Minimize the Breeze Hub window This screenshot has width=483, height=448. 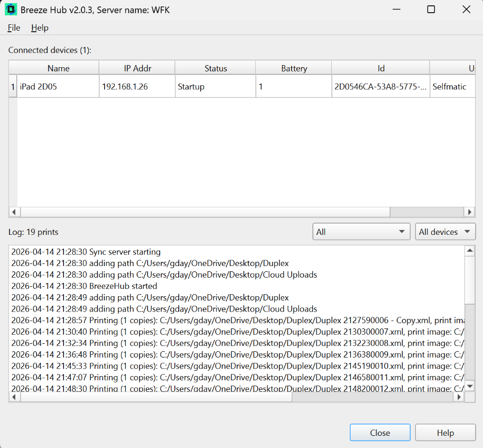[396, 10]
